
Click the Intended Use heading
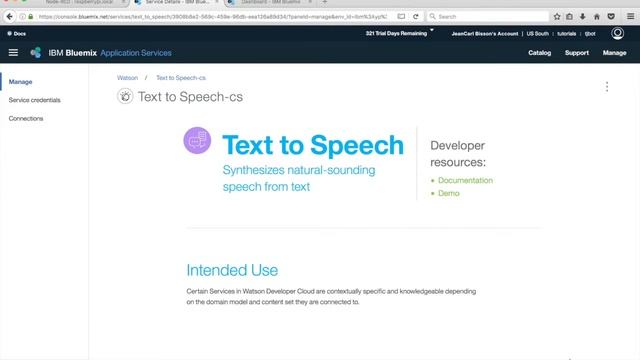(x=232, y=270)
